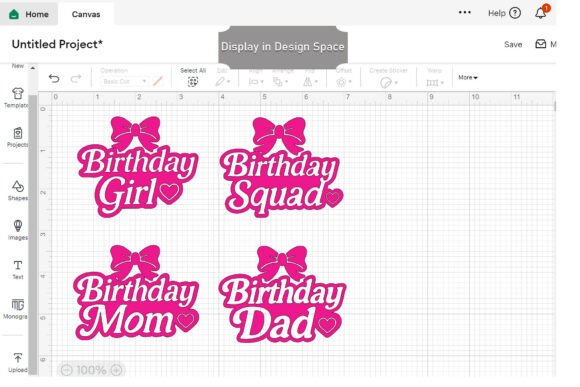Expand the Edit pencil dropdown
Screen dimensions: 580x387
tap(223, 81)
